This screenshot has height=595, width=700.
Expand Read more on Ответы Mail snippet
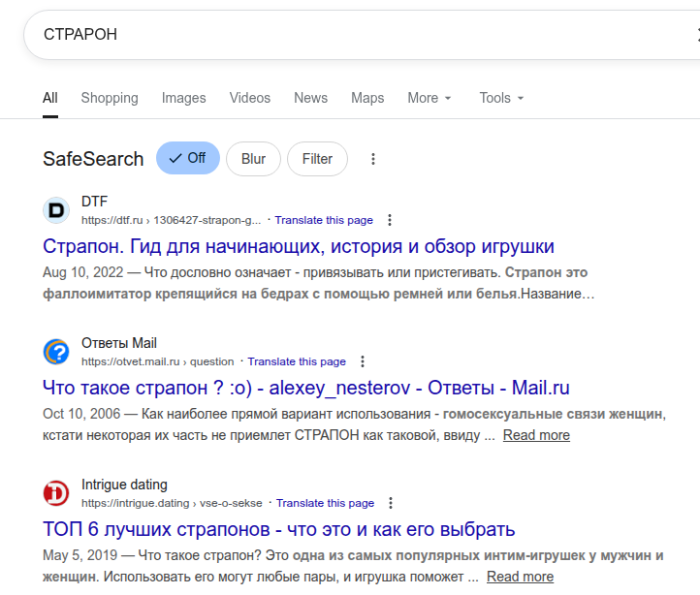coord(536,435)
